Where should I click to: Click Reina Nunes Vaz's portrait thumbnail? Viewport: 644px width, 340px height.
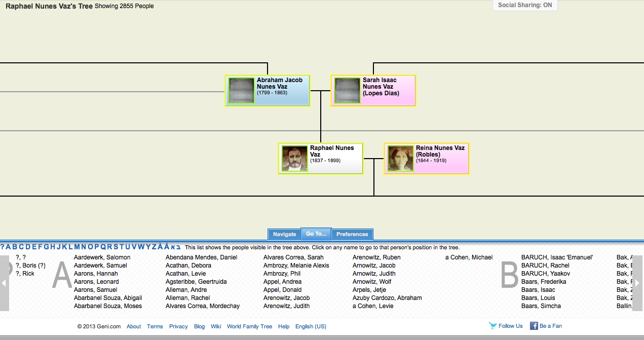[400, 158]
